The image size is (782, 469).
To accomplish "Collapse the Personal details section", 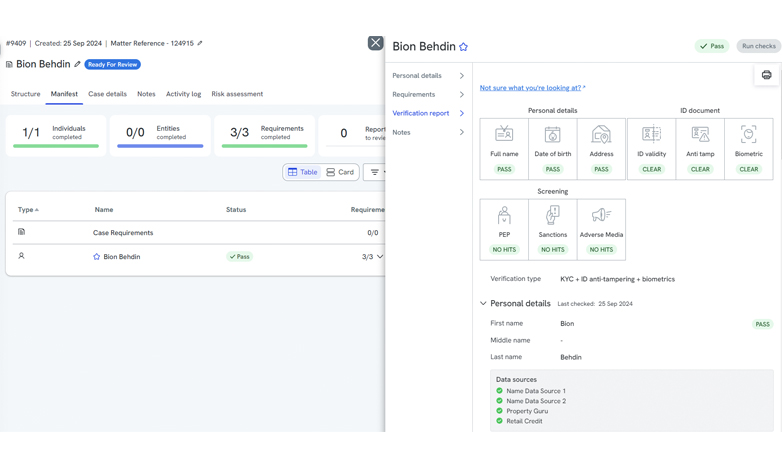I will (x=483, y=304).
